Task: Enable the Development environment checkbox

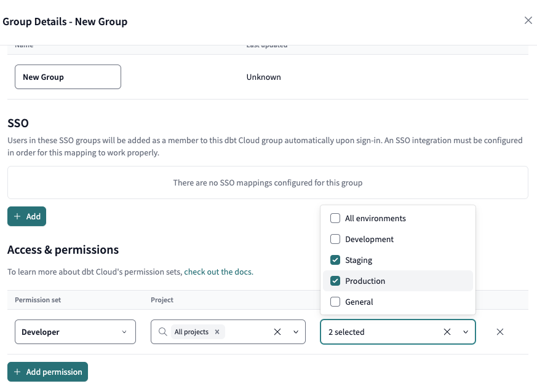Action: pos(335,239)
